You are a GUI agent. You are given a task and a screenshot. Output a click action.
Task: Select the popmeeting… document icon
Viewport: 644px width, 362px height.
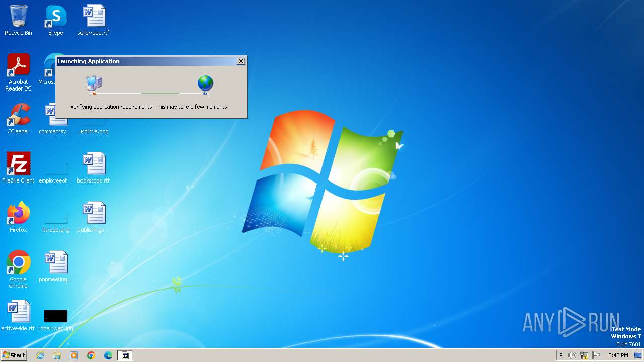pos(56,266)
